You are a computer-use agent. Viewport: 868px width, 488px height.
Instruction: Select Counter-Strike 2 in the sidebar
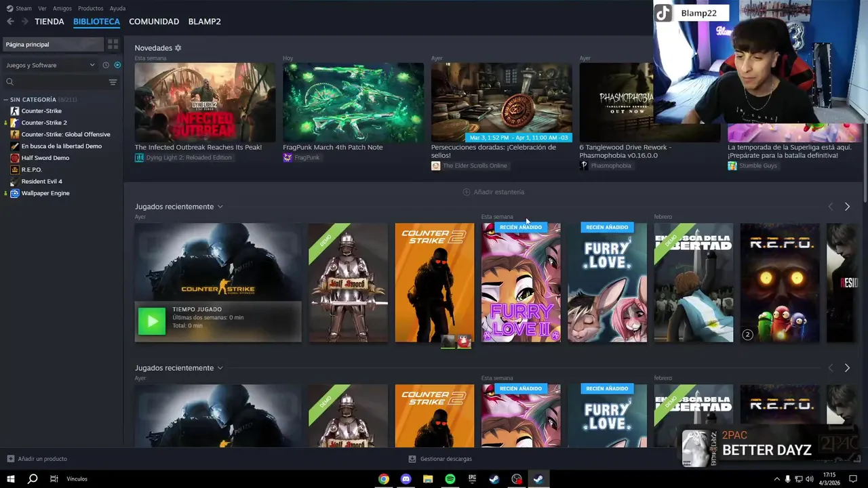click(x=44, y=123)
